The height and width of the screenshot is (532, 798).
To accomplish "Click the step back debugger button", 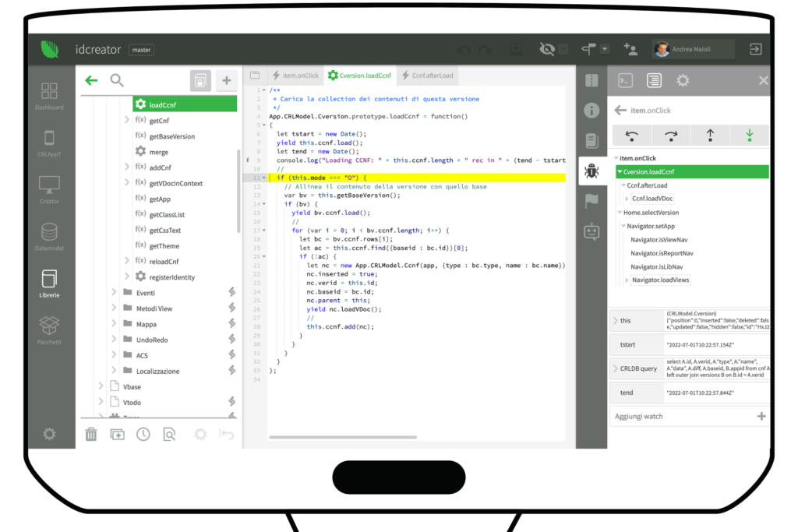I will point(631,136).
